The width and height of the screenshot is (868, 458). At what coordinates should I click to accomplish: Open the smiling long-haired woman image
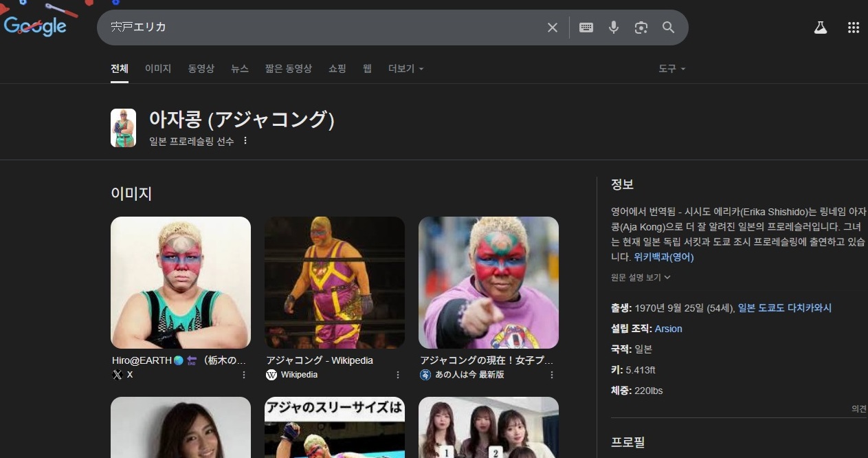[x=181, y=427]
